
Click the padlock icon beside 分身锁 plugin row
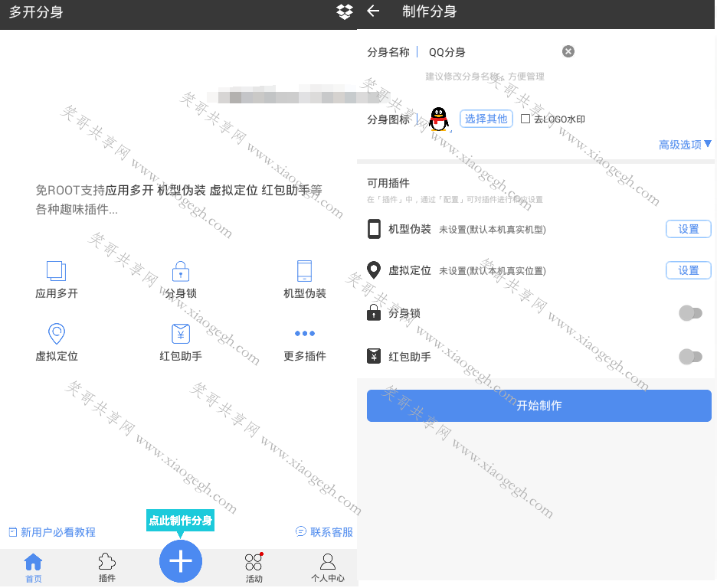[374, 313]
